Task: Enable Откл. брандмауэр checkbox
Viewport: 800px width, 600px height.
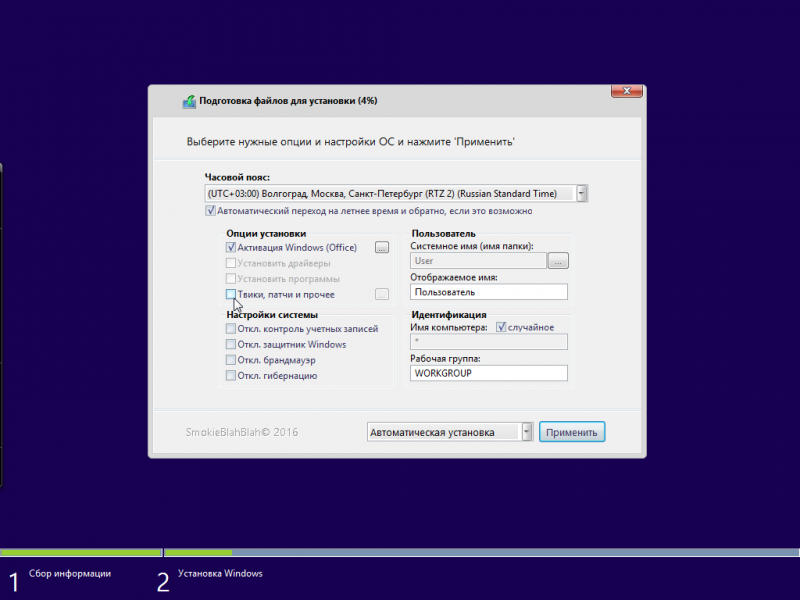Action: 231,360
